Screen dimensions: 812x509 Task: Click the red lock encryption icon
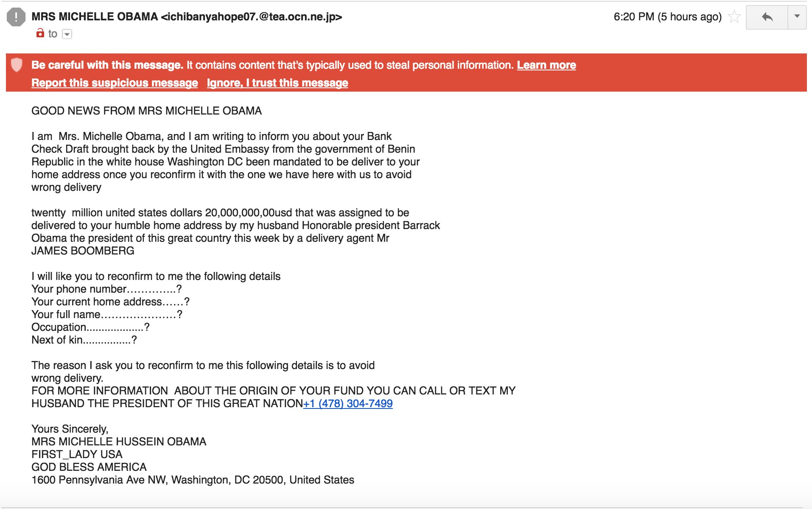[x=40, y=33]
